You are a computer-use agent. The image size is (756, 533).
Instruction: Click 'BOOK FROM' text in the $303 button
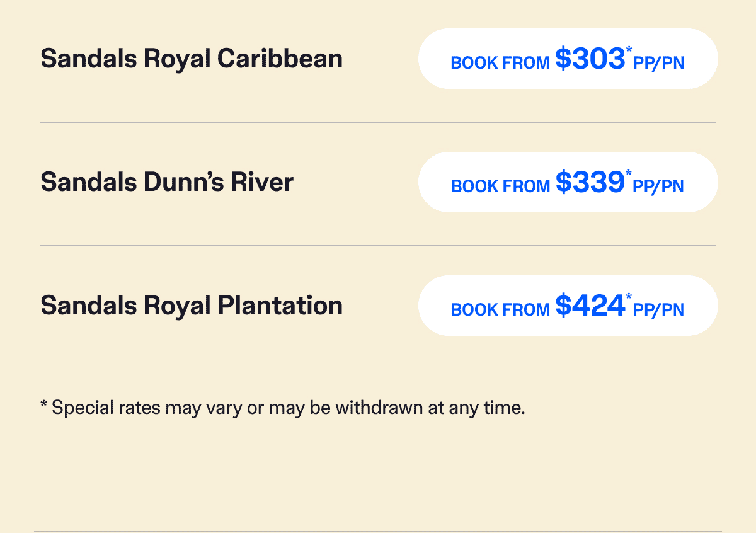[x=501, y=63]
